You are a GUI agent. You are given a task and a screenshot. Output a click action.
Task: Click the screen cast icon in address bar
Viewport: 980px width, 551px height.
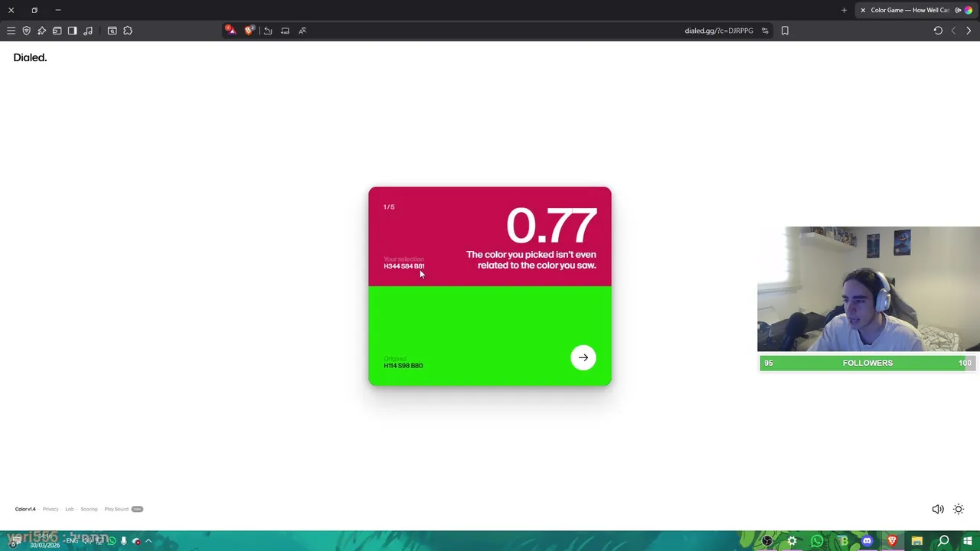click(x=285, y=31)
